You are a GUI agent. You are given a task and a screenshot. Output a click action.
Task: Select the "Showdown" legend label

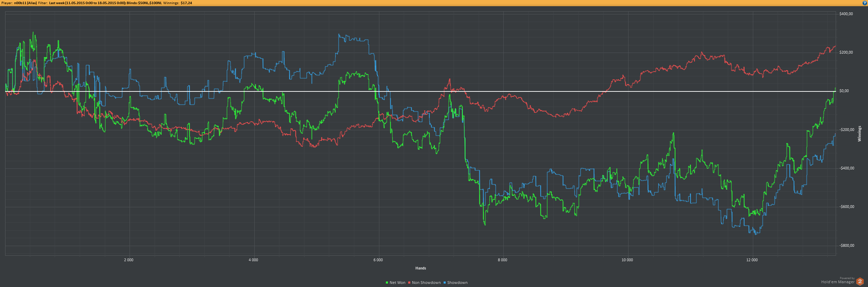[x=457, y=283]
